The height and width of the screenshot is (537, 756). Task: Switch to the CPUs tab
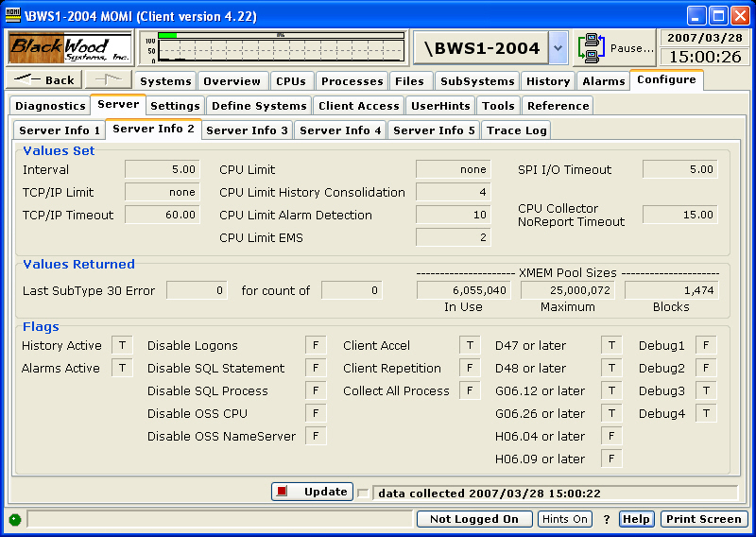(x=291, y=81)
